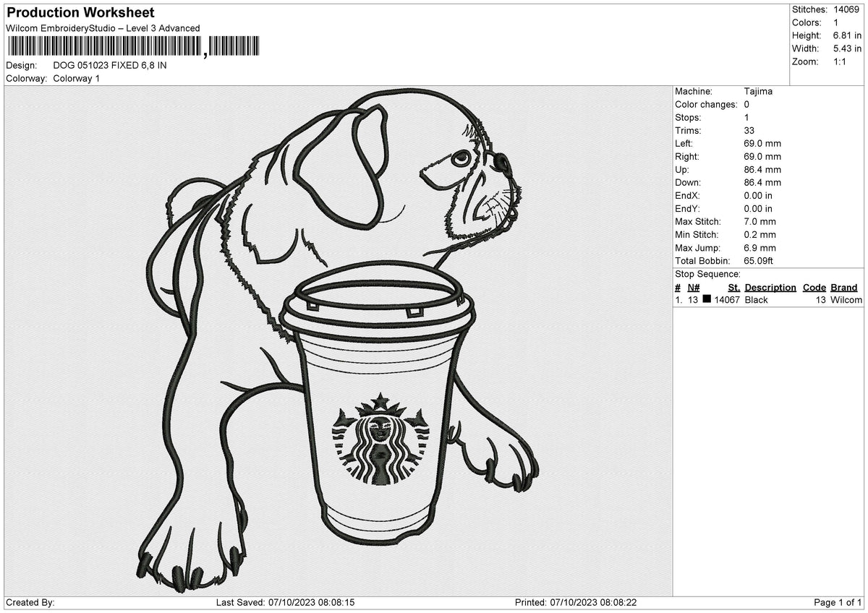Click the 'Wilcom' brand entry

click(x=846, y=300)
